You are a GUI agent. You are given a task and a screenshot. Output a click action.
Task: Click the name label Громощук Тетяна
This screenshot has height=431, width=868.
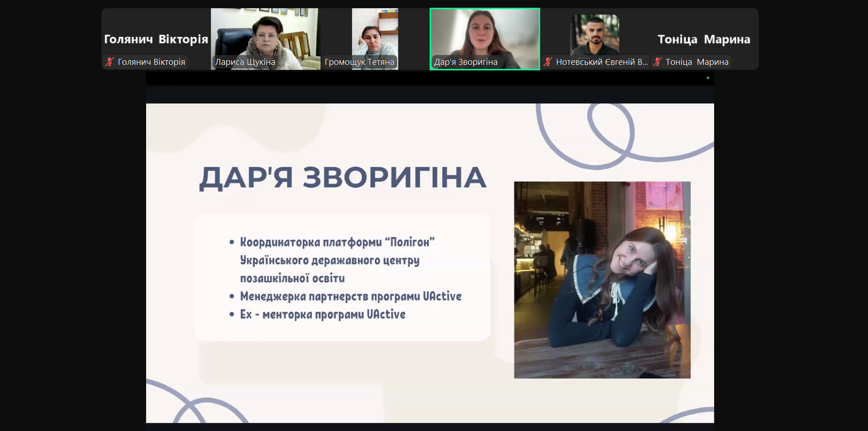pos(359,62)
